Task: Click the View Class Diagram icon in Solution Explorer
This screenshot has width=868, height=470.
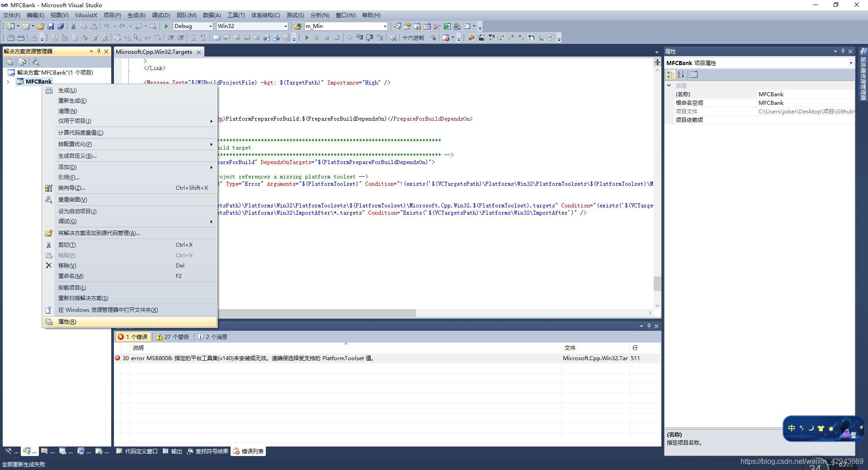Action: point(36,62)
